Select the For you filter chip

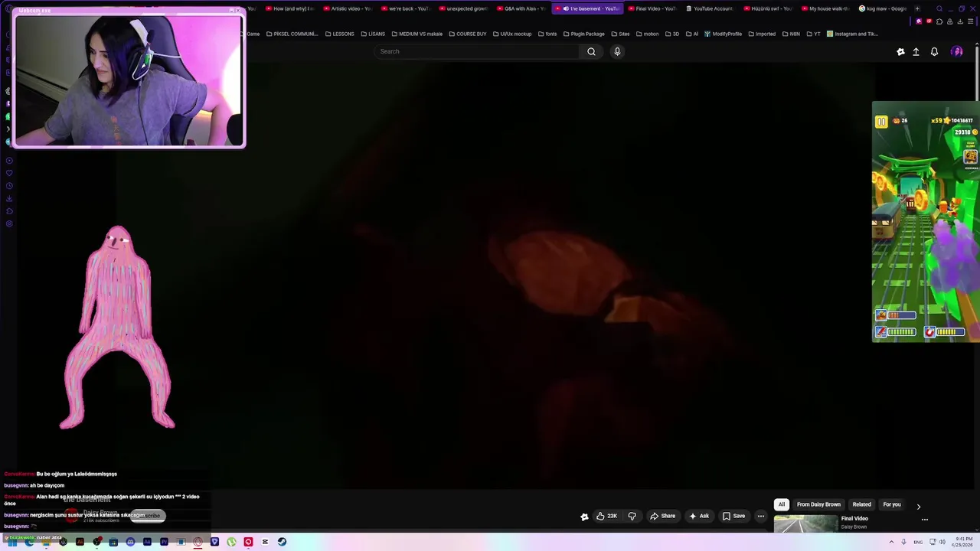coord(892,504)
